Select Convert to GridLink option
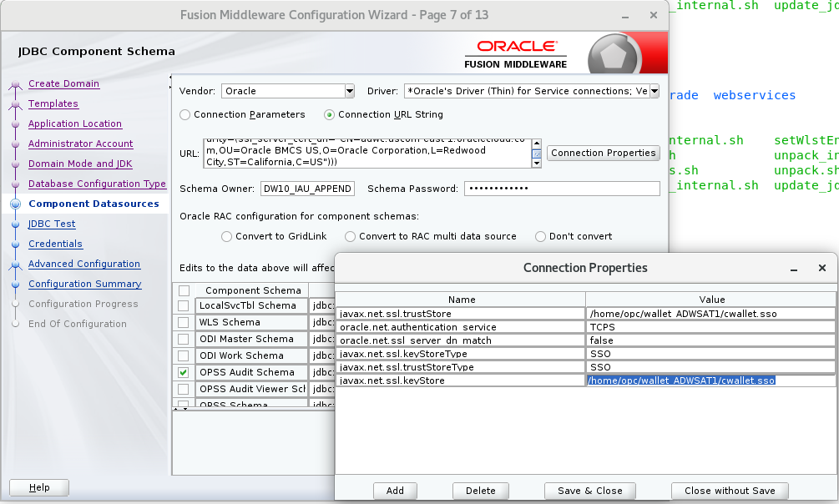The width and height of the screenshot is (839, 504). [226, 236]
